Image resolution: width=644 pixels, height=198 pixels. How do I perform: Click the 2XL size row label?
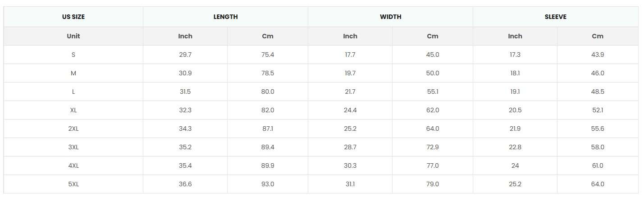[x=73, y=129]
